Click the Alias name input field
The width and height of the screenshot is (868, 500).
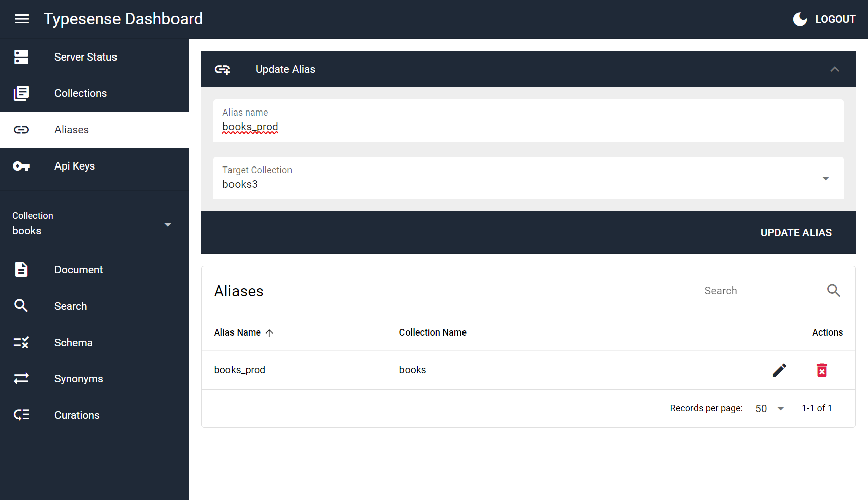tap(528, 121)
